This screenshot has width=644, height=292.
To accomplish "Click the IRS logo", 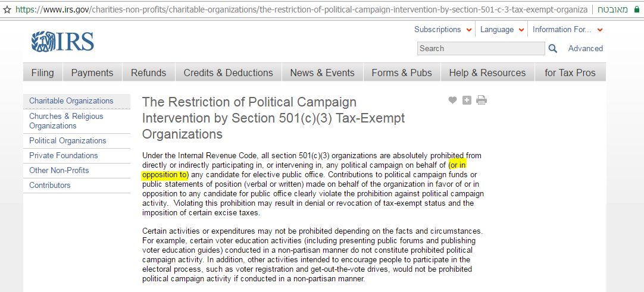I will click(x=62, y=42).
